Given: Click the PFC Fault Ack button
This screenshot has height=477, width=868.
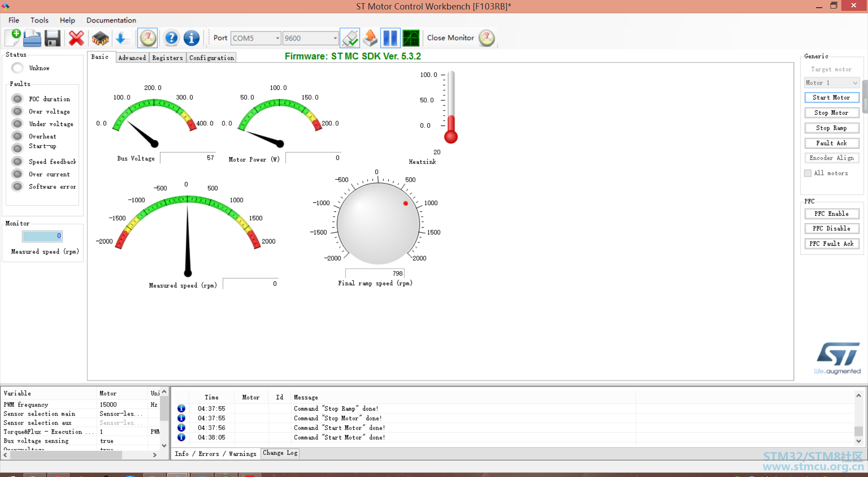Looking at the screenshot, I should 831,243.
